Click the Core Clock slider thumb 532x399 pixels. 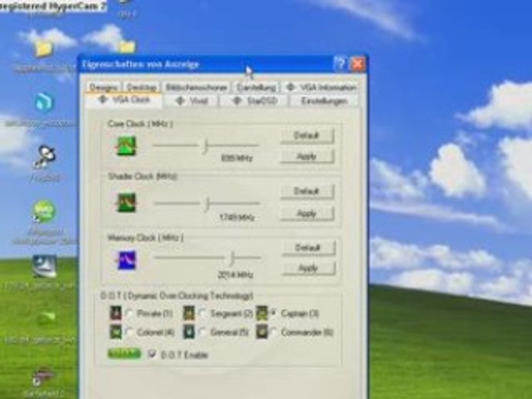click(206, 146)
